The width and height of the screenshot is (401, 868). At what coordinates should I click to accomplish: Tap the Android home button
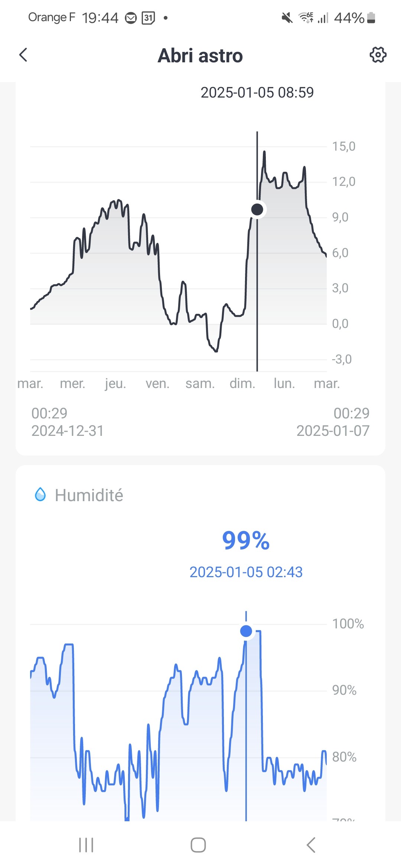(198, 845)
